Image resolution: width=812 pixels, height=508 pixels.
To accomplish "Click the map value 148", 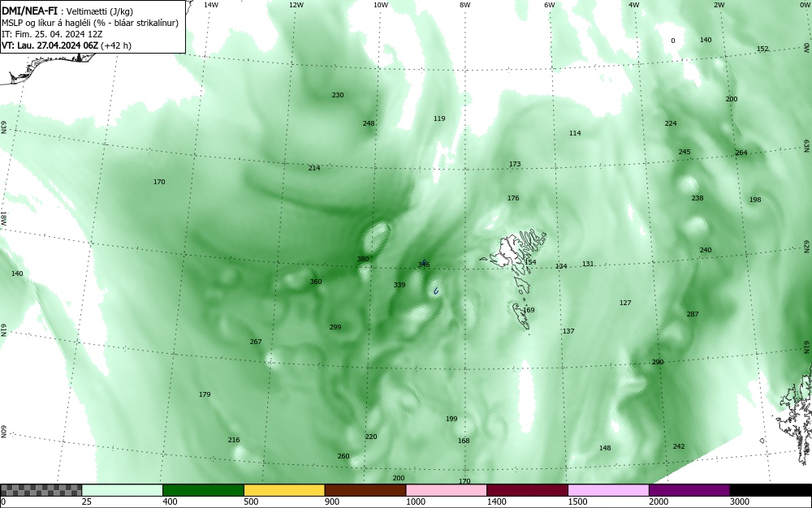I will pyautogui.click(x=605, y=448).
